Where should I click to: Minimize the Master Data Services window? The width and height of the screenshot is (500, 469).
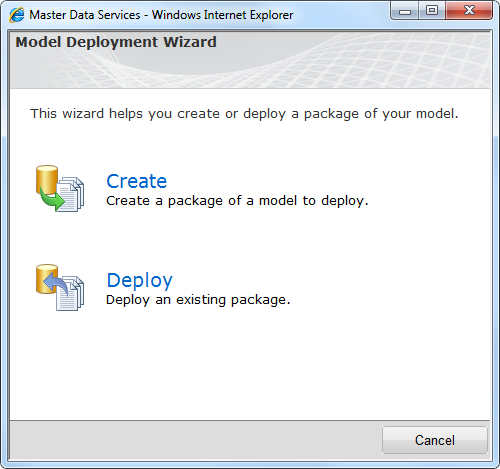click(405, 11)
